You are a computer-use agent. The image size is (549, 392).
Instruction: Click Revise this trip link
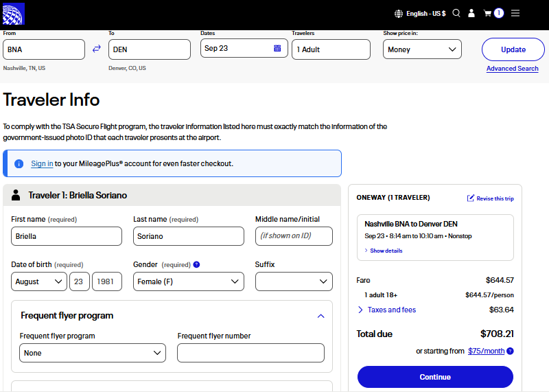click(x=490, y=198)
